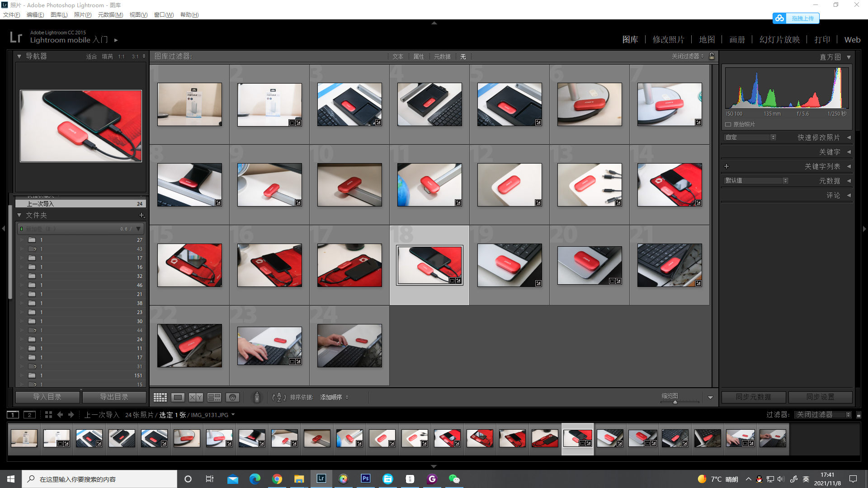Click the 导出目录 button
This screenshot has width=868, height=488.
pyautogui.click(x=114, y=397)
